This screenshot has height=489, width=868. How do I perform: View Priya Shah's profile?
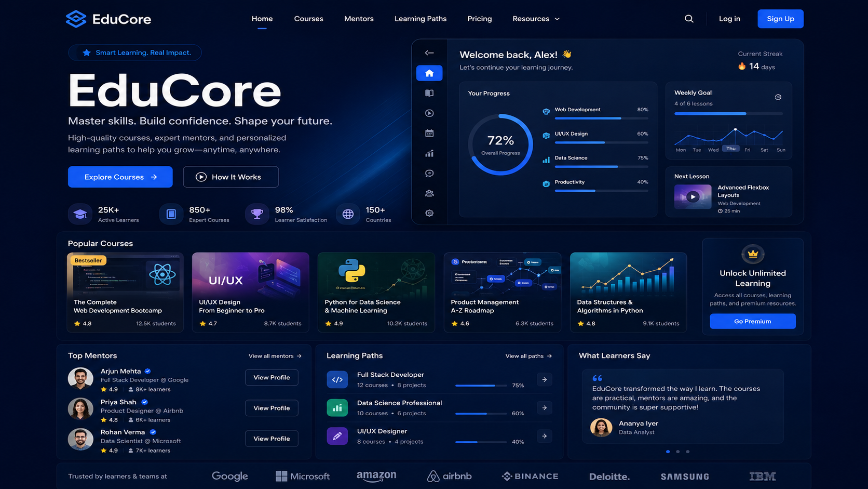[x=272, y=408]
